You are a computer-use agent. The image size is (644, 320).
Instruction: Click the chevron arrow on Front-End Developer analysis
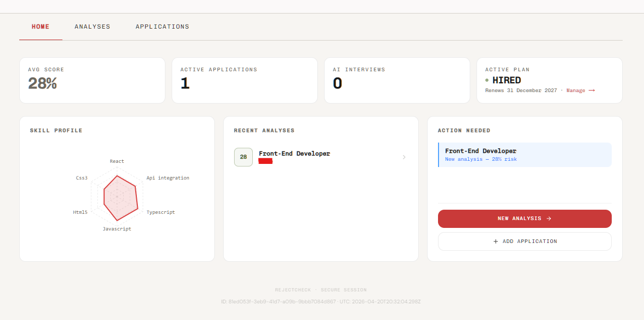point(404,157)
